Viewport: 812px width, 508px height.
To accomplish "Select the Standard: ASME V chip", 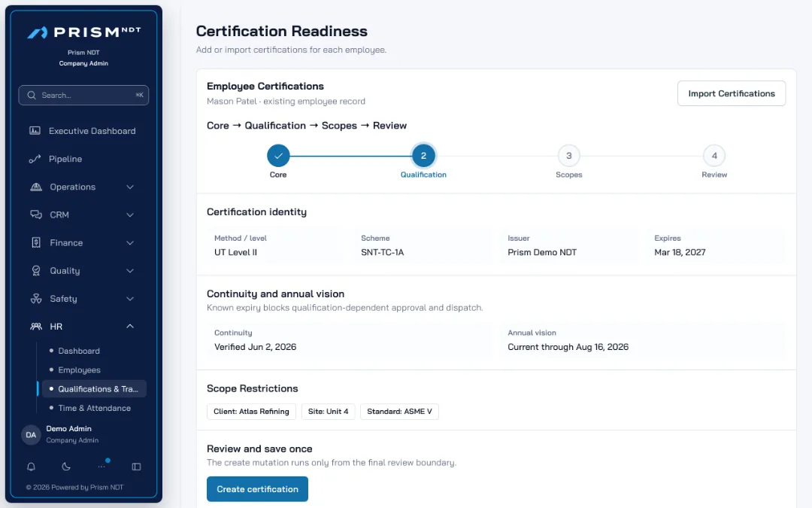I will click(x=399, y=412).
